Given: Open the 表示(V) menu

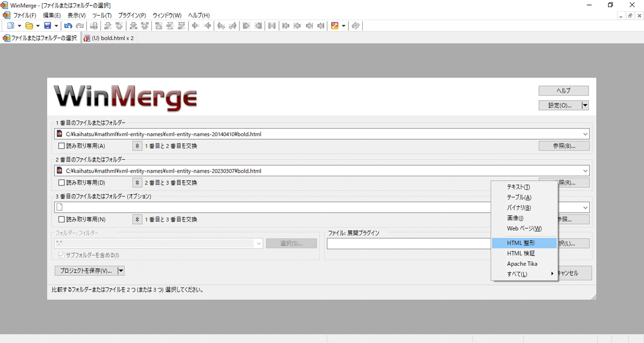Looking at the screenshot, I should tap(76, 15).
